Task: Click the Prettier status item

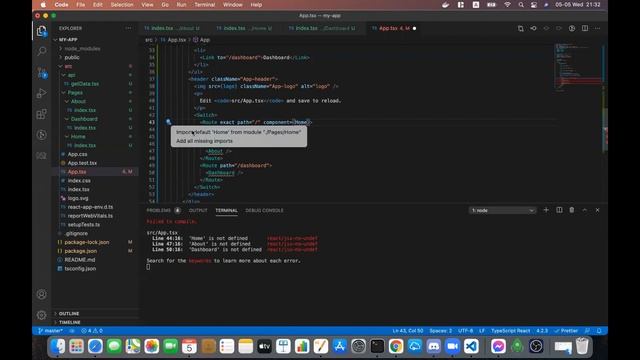Action: pos(566,331)
